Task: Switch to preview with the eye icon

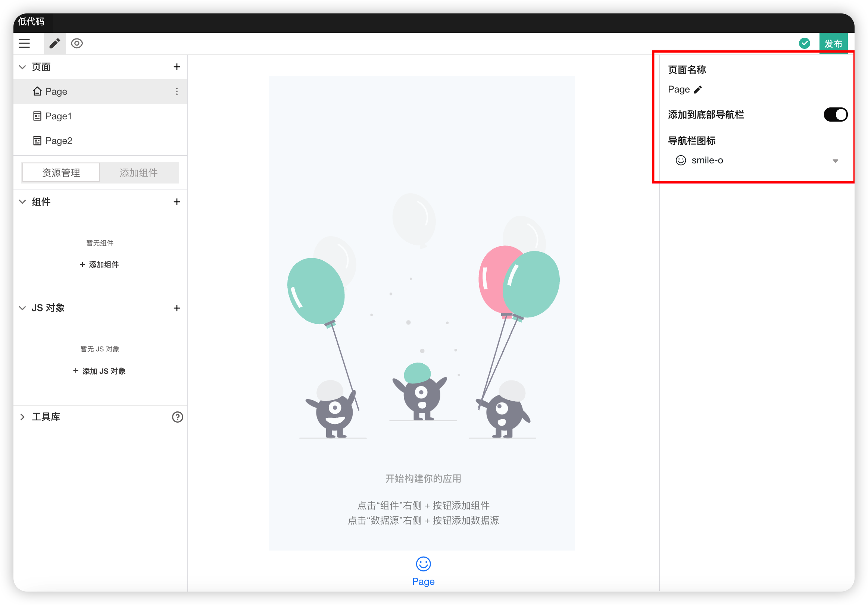Action: coord(77,43)
